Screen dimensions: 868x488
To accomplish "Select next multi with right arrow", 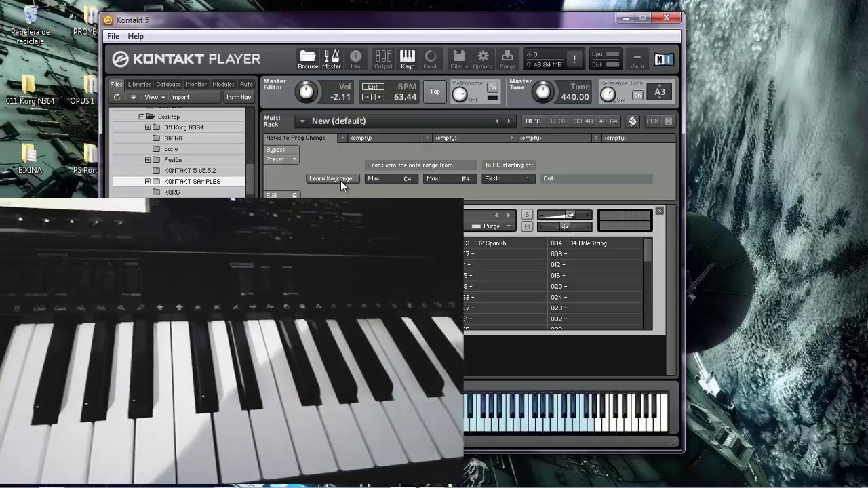I will (x=509, y=121).
